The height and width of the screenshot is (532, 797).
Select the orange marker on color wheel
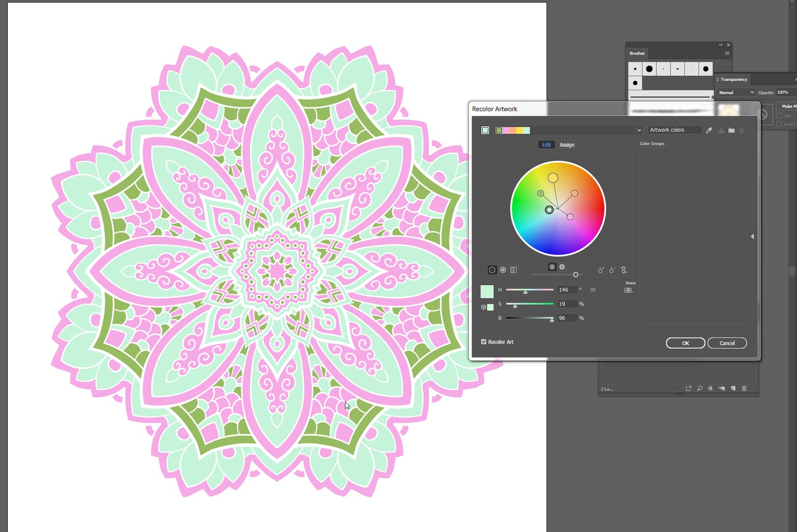[x=574, y=193]
